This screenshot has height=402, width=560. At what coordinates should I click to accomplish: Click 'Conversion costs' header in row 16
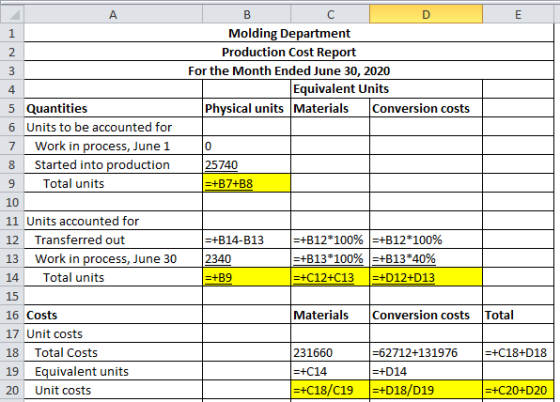426,315
